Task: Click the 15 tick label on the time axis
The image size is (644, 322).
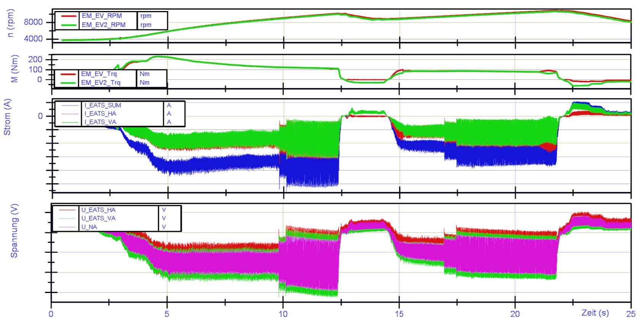Action: click(x=399, y=314)
